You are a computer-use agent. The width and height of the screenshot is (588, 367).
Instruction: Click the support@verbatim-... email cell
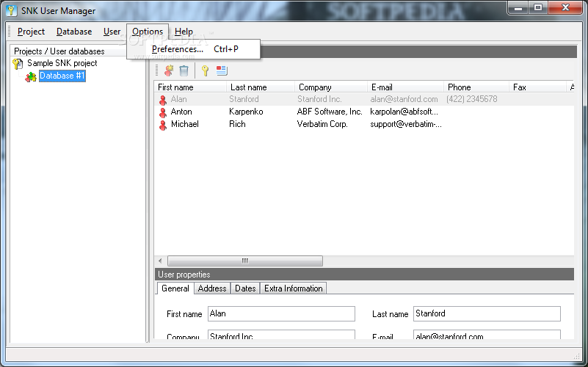[x=406, y=124]
